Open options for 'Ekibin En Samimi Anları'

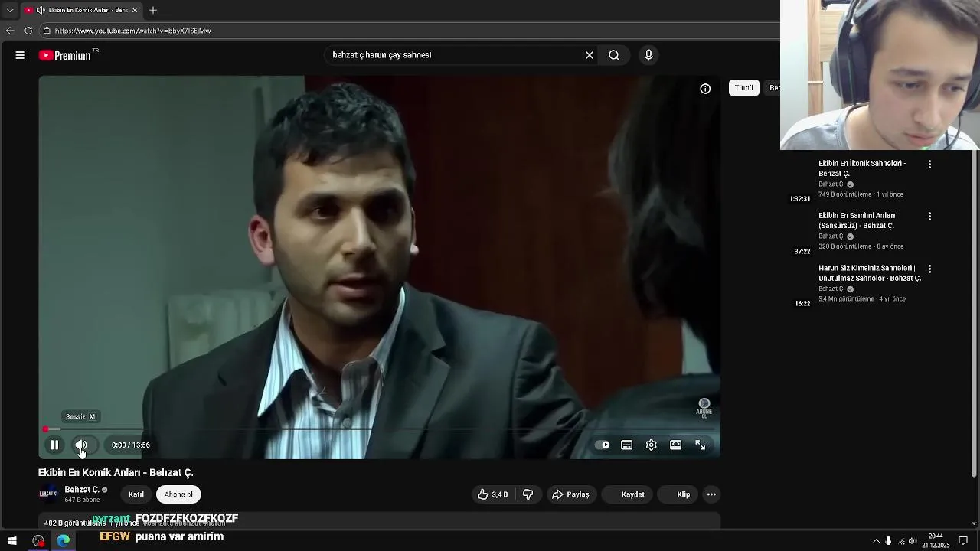[x=929, y=217]
